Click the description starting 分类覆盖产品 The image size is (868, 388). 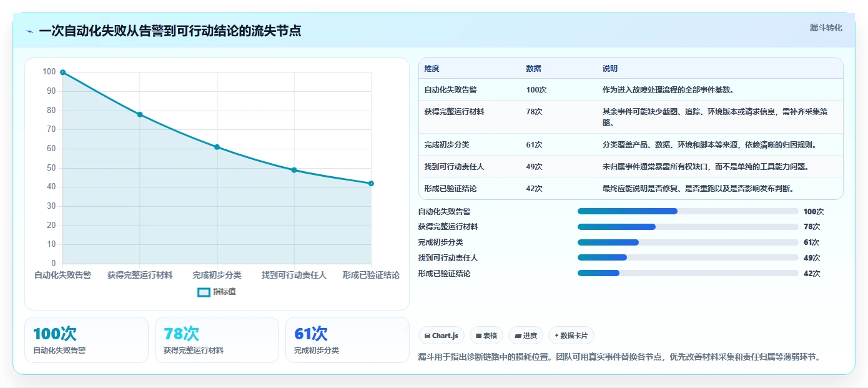[709, 145]
